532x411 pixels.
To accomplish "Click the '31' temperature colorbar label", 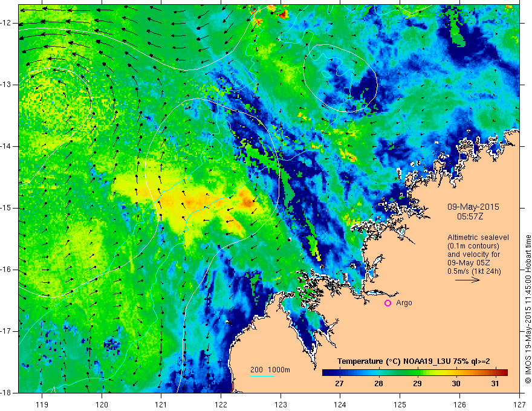I will (495, 384).
